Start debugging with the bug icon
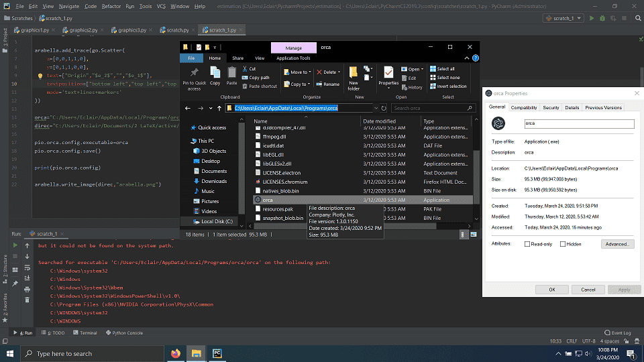 pyautogui.click(x=601, y=18)
